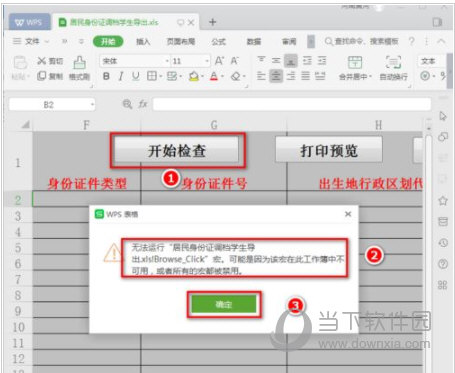This screenshot has width=455, height=373.
Task: Click the sidebar history clock icon
Action: [443, 243]
